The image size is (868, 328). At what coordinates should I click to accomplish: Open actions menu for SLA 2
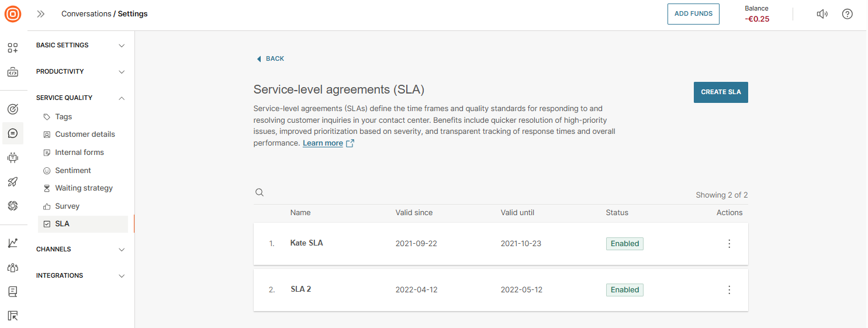pyautogui.click(x=729, y=290)
